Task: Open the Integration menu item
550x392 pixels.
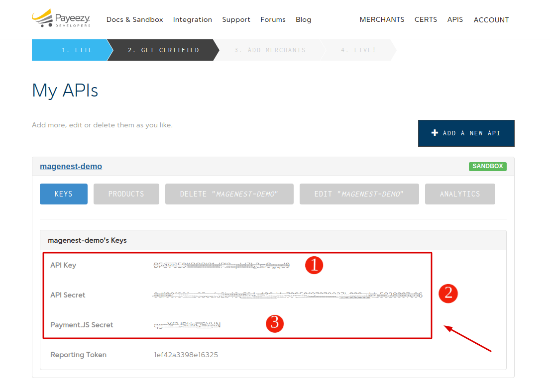Action: point(193,19)
